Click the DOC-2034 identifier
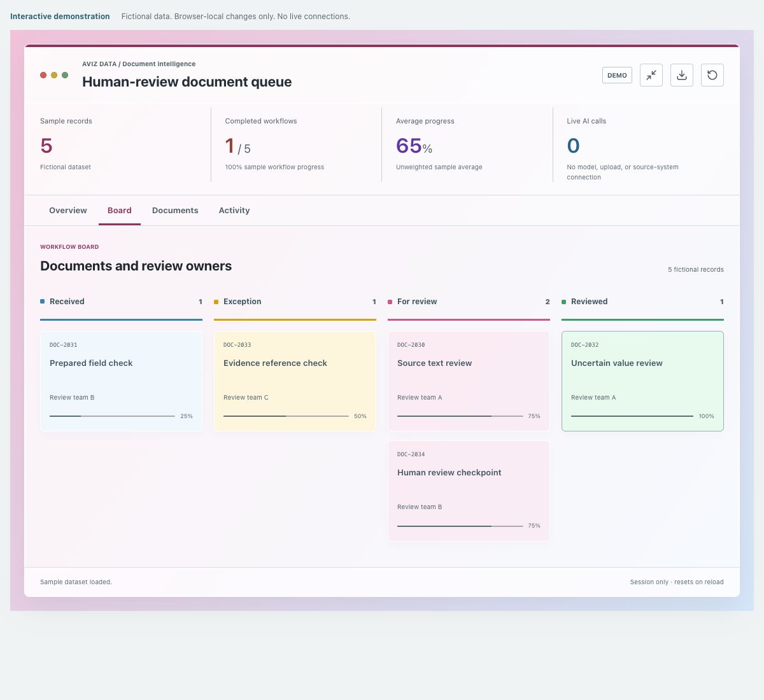Image resolution: width=764 pixels, height=700 pixels. [x=411, y=454]
